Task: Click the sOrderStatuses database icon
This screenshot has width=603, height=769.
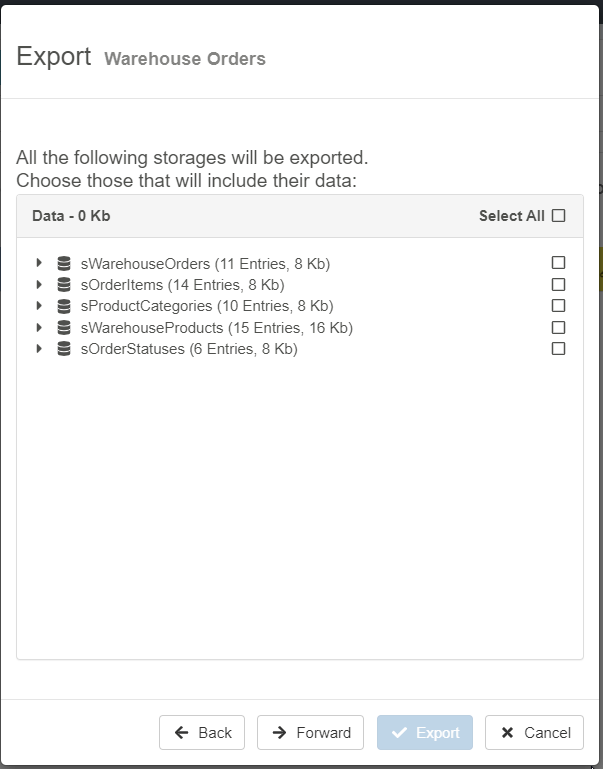Action: tap(64, 349)
